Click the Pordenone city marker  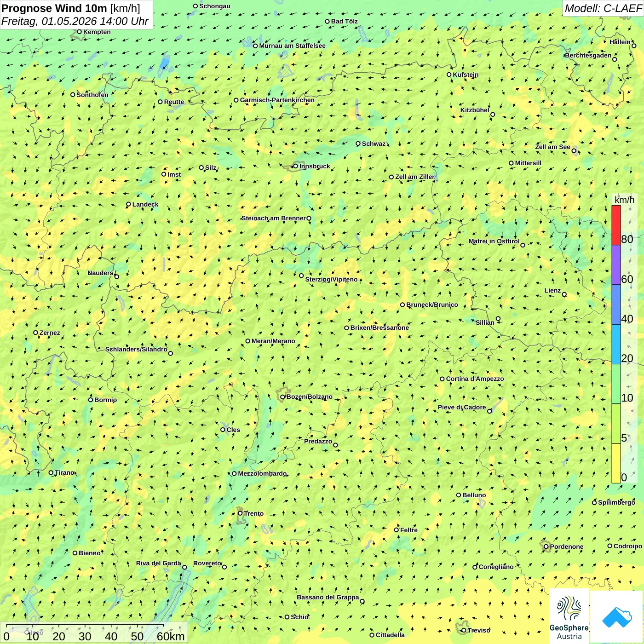coord(546,546)
